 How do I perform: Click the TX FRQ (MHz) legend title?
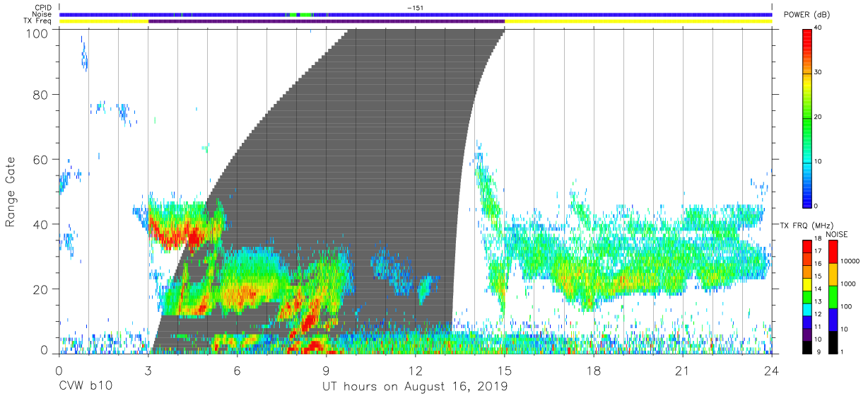(x=807, y=225)
